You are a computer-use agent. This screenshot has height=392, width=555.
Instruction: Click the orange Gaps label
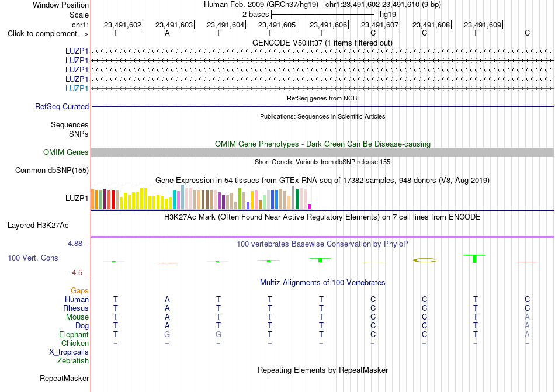79,290
